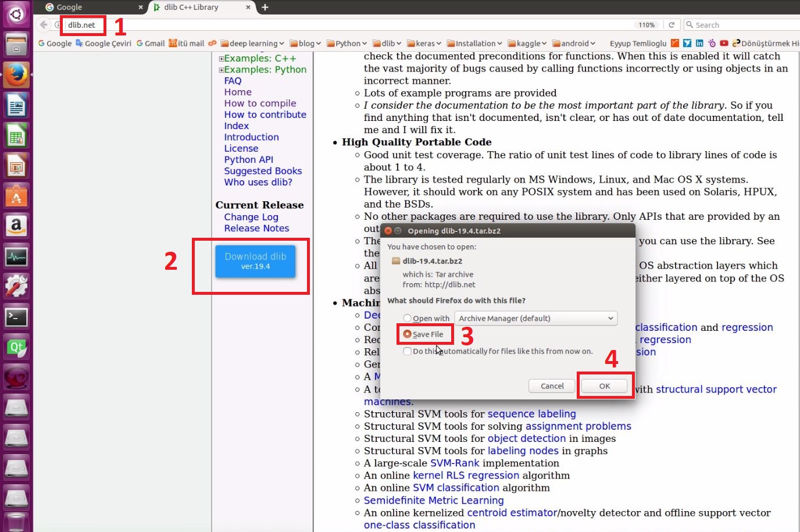Launch LibreOffice Calc from the launcher
The height and width of the screenshot is (532, 800).
click(16, 135)
